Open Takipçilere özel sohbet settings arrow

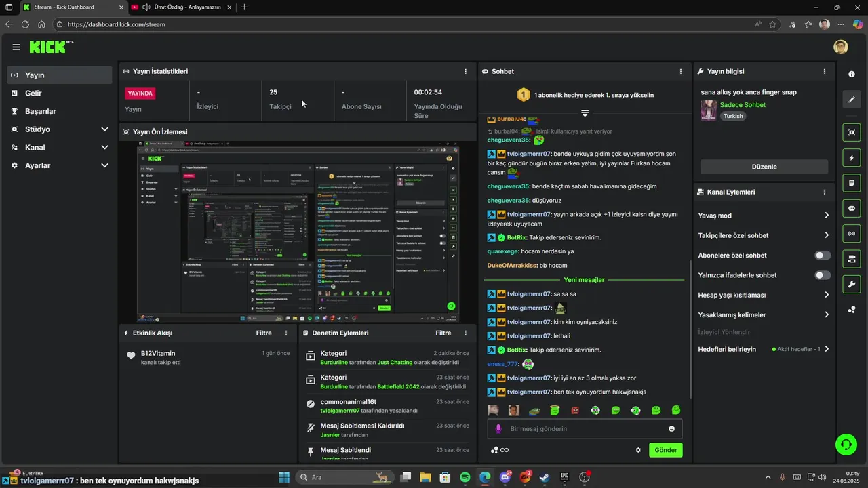click(x=827, y=235)
